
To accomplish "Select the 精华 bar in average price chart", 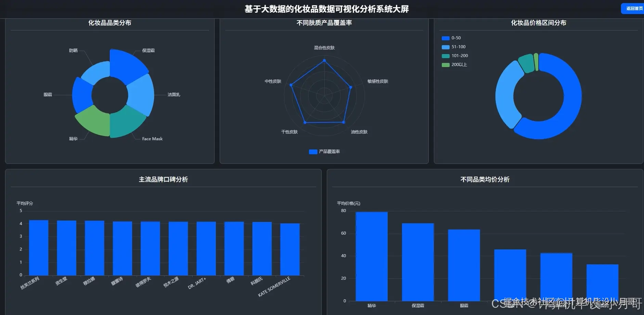I will (x=371, y=257).
